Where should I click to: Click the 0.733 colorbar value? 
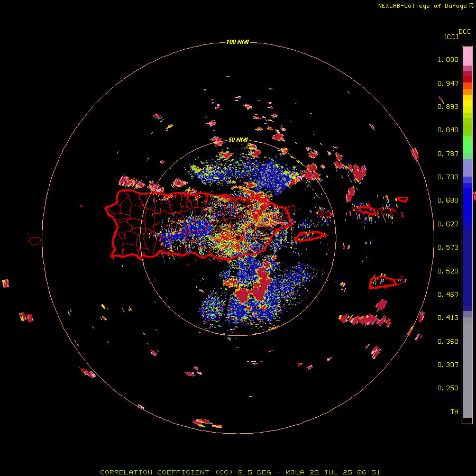448,177
